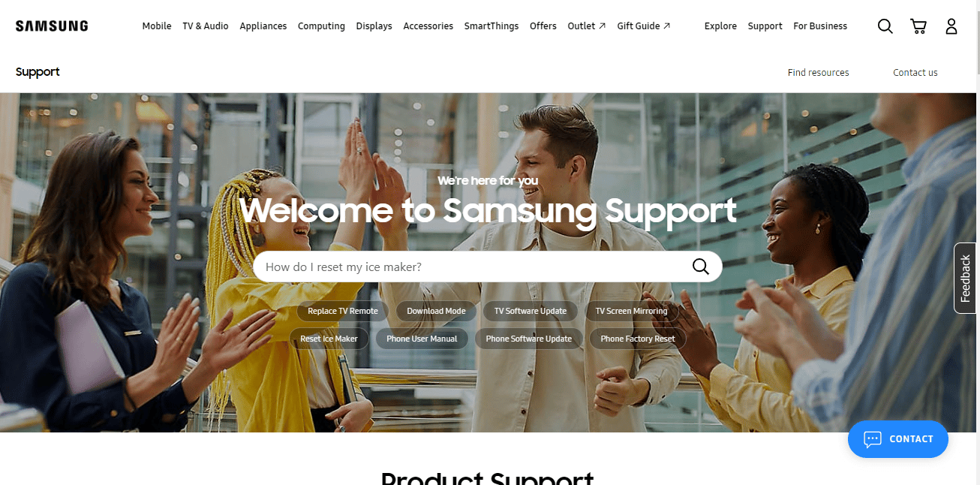Open the Outlet external link
The image size is (980, 485).
pyautogui.click(x=587, y=26)
